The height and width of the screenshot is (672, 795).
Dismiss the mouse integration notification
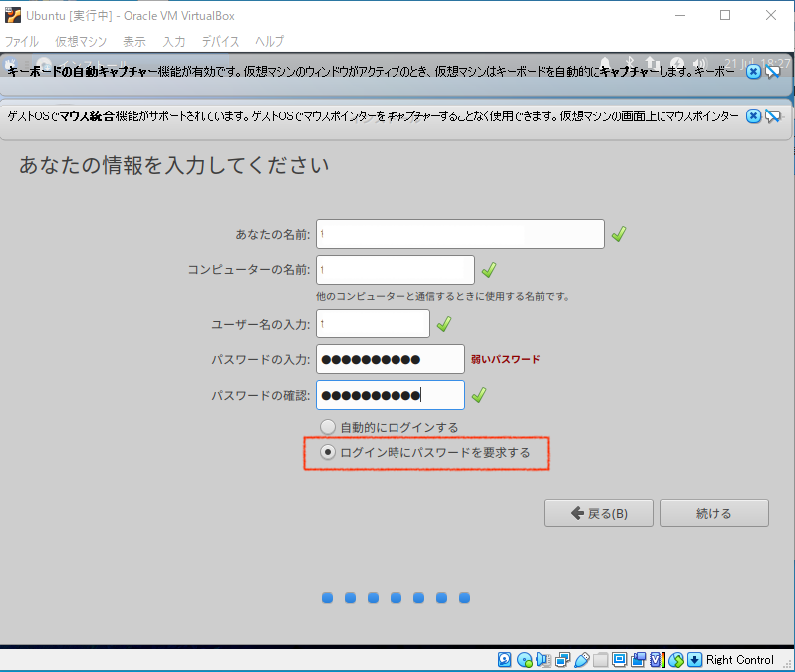coord(753,116)
